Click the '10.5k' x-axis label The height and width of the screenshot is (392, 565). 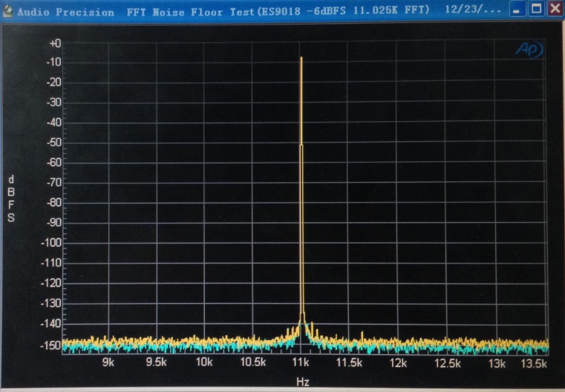(x=253, y=362)
